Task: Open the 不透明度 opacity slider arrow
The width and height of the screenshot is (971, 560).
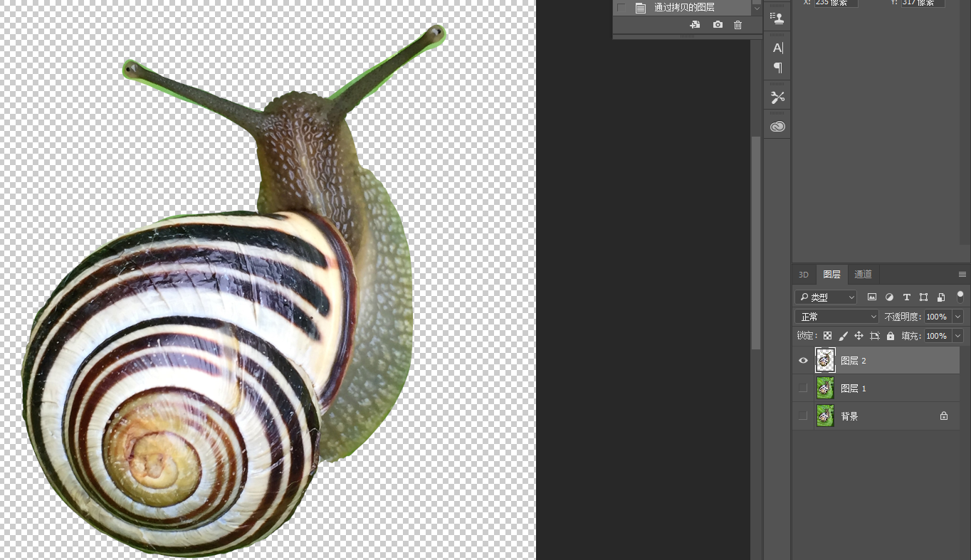Action: (x=957, y=317)
